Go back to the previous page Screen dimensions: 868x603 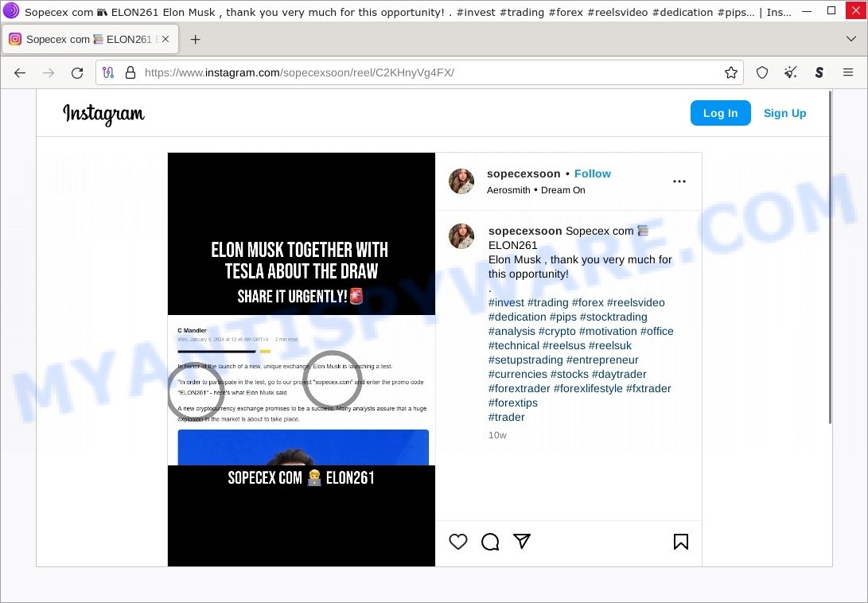tap(20, 72)
